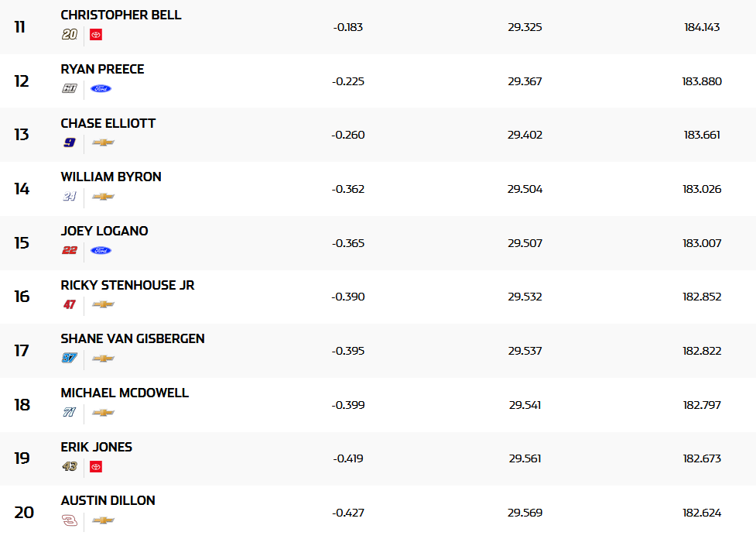Click Joey Logano's red number 22 badge
This screenshot has height=539, width=756.
(70, 251)
